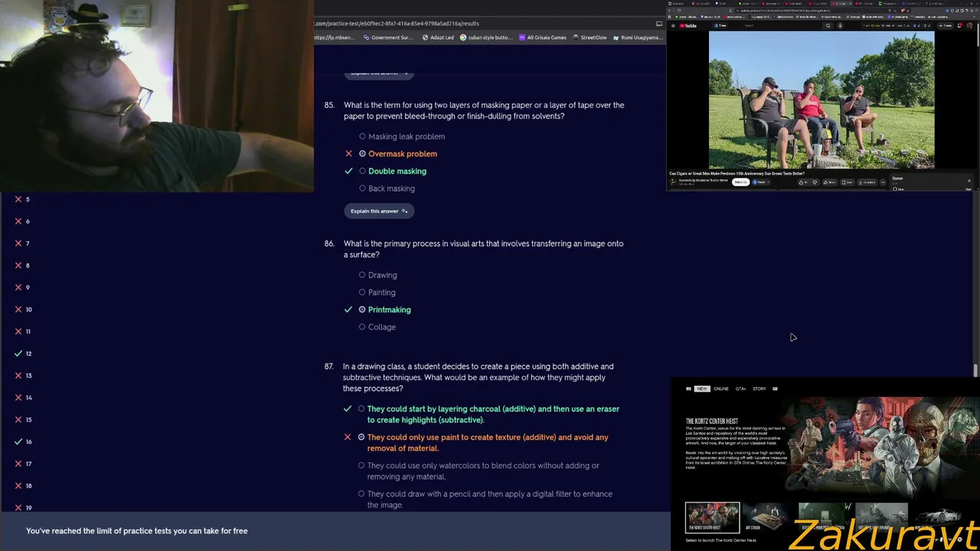The height and width of the screenshot is (551, 980).
Task: Open the 'Adapt Led' bookmark
Action: pos(437,37)
